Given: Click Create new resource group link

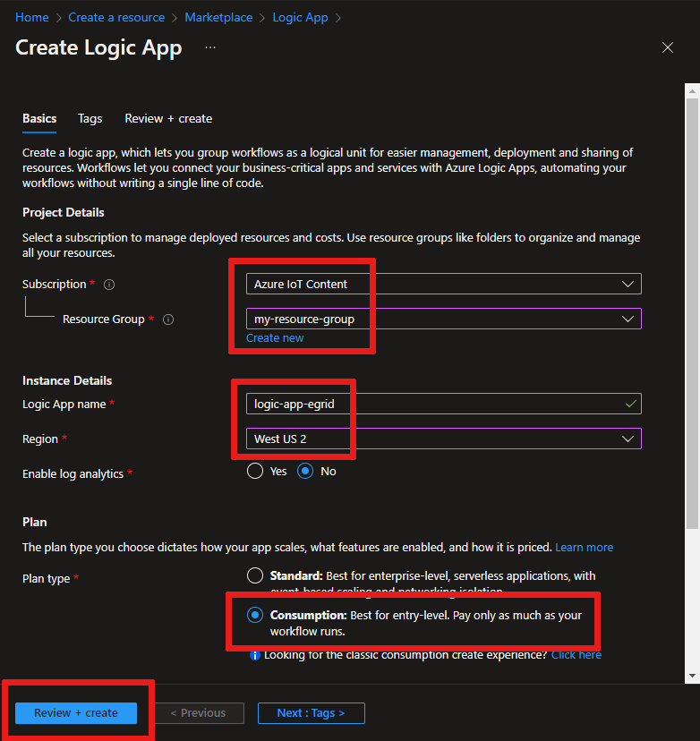Looking at the screenshot, I should [x=275, y=338].
